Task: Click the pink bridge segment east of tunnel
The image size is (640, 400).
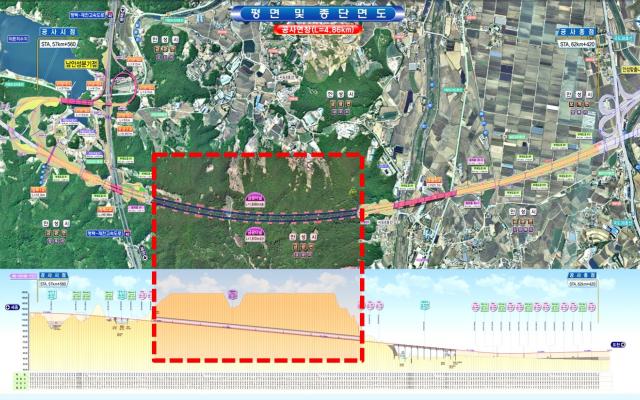Action: (x=410, y=203)
